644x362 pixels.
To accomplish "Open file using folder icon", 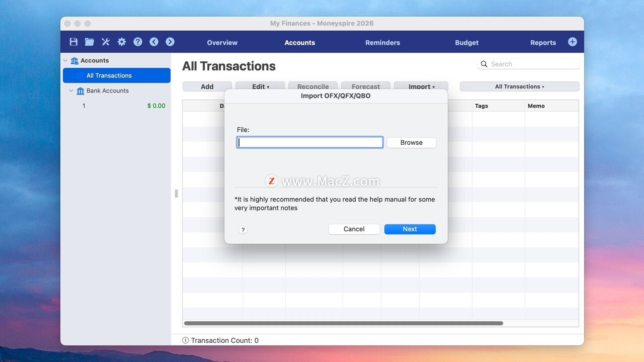I will point(89,42).
